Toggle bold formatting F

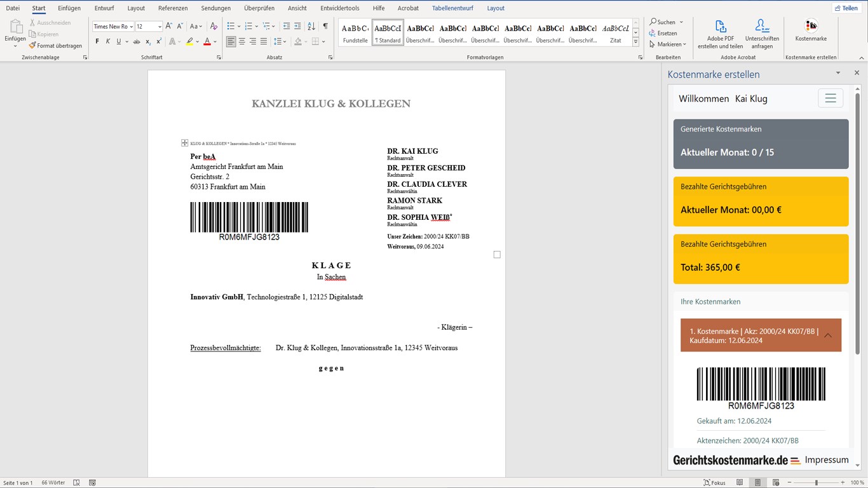(97, 42)
